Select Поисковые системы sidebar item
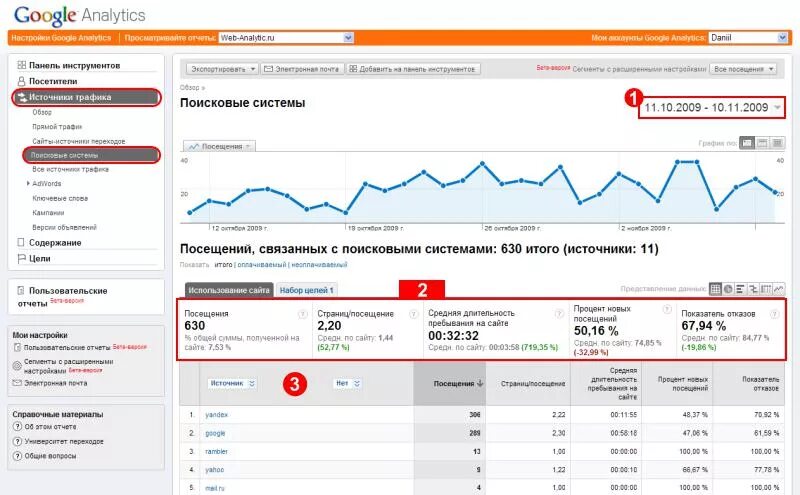800x495 pixels. [91, 155]
